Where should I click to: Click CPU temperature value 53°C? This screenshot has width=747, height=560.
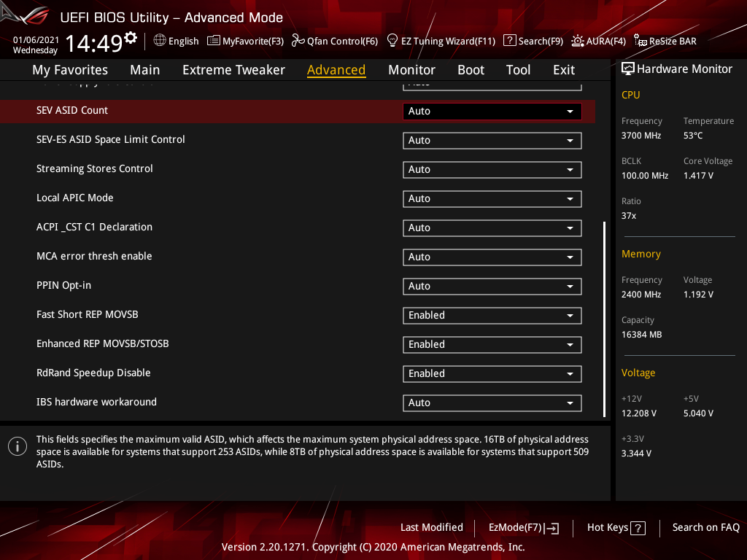pyautogui.click(x=693, y=136)
